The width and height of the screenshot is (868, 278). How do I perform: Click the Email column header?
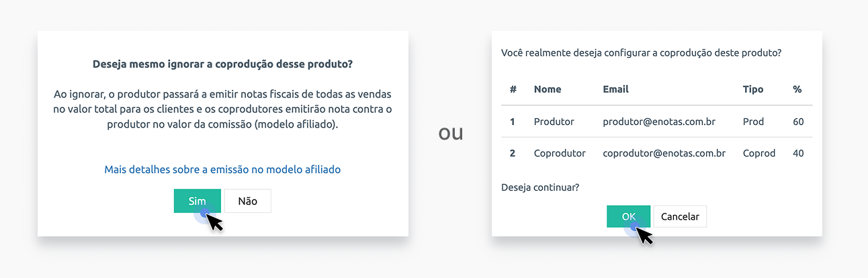[616, 89]
